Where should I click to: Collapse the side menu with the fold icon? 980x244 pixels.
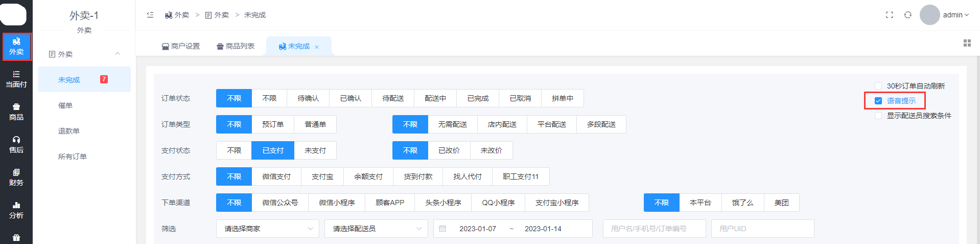[x=150, y=15]
